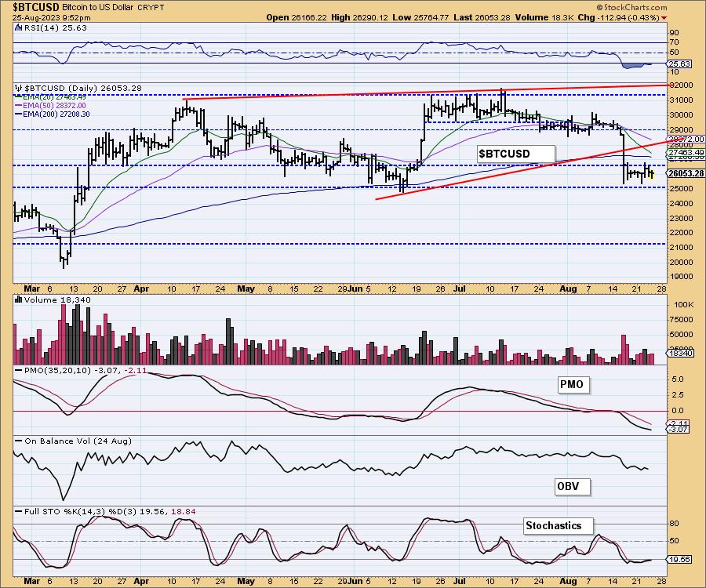This screenshot has width=706, height=588.
Task: Click the PMO annotation box
Action: [x=573, y=385]
